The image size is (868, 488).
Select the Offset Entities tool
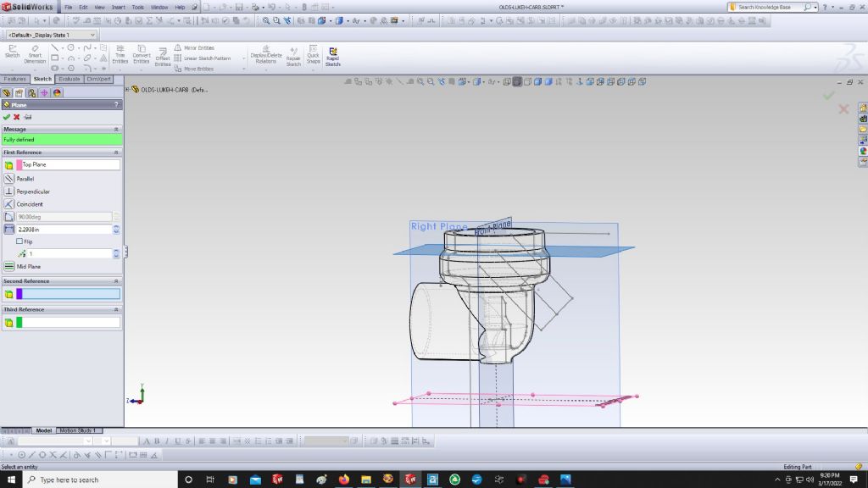[x=163, y=57]
